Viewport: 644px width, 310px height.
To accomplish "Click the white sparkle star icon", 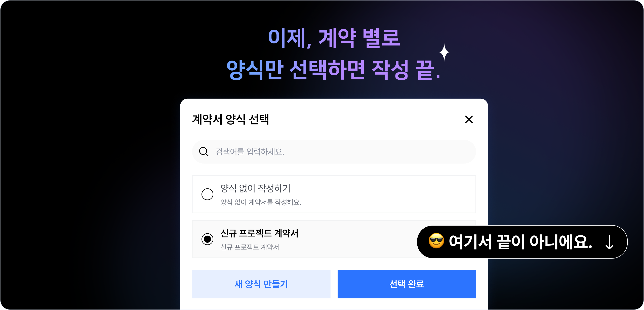I will [x=444, y=52].
